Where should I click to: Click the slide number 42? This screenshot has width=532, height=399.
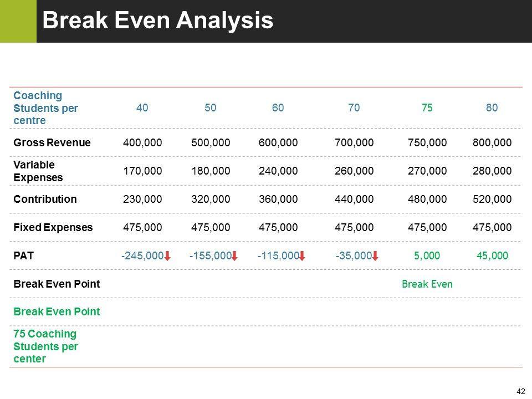[x=521, y=391]
